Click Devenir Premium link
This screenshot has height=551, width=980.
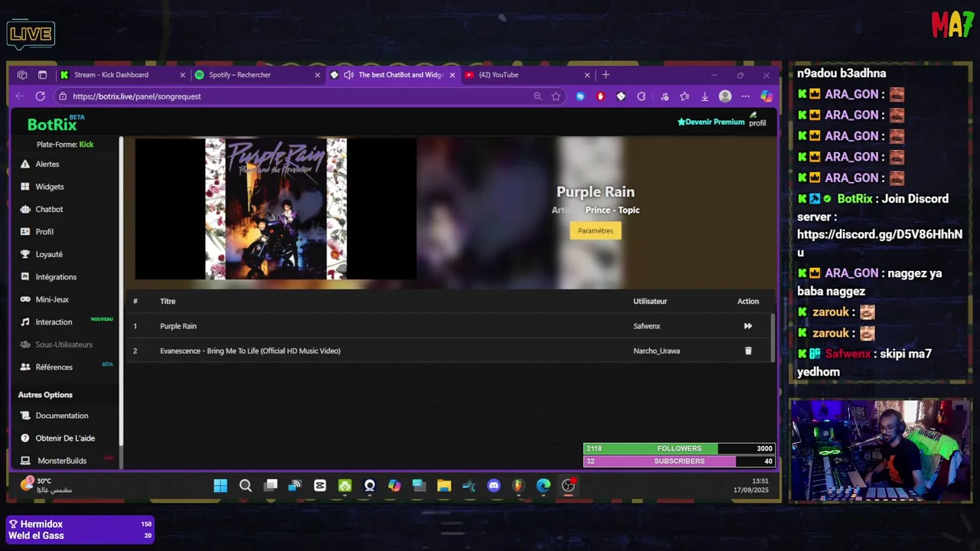(x=710, y=122)
